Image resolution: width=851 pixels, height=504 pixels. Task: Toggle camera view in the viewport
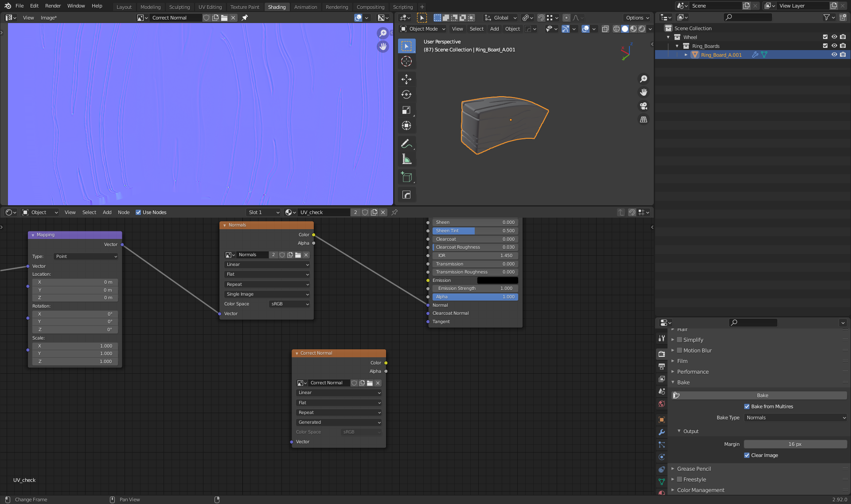[x=644, y=106]
